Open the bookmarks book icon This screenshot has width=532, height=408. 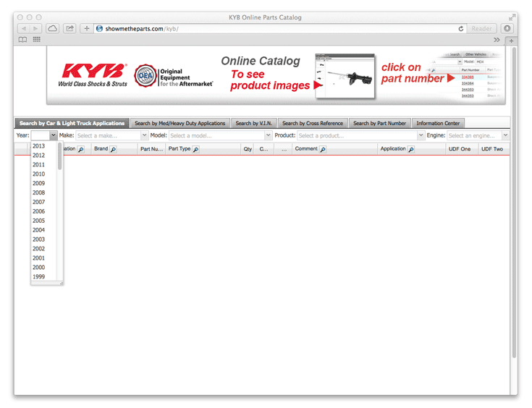(23, 40)
